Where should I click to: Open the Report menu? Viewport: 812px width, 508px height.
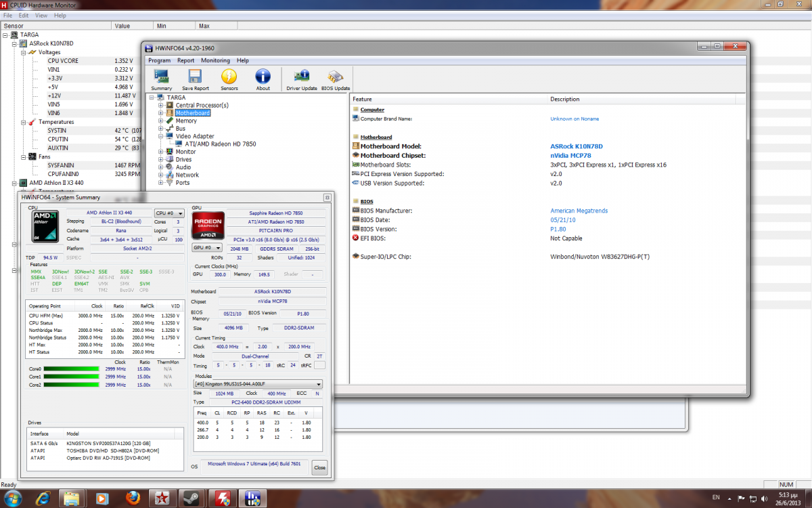[185, 60]
